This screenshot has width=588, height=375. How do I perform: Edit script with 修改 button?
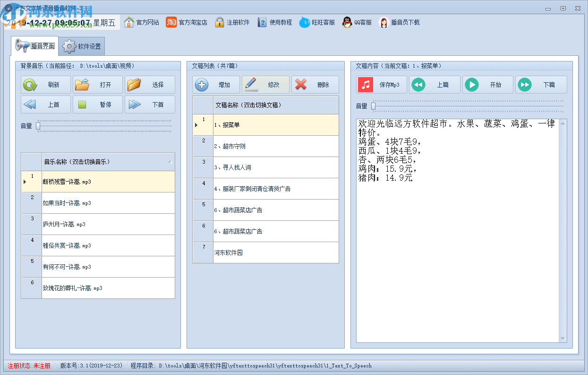click(x=266, y=85)
